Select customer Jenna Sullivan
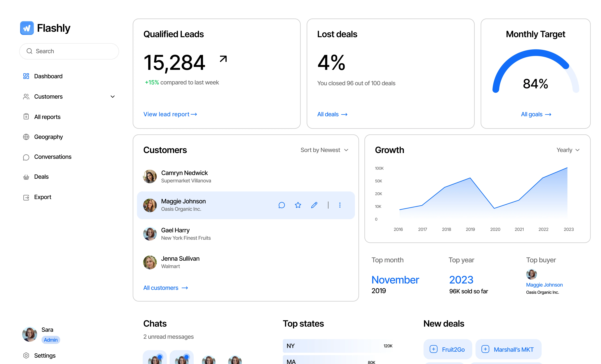This screenshot has height=364, width=601. point(246,262)
